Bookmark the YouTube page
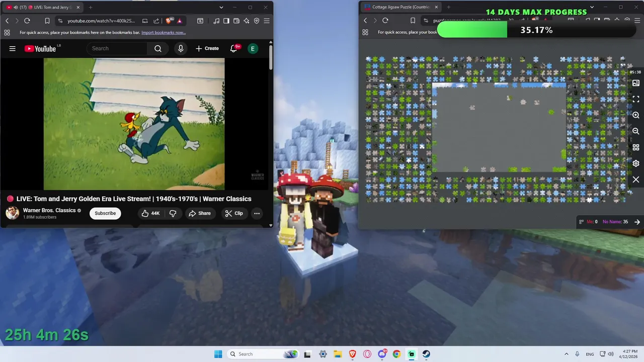 click(x=47, y=21)
